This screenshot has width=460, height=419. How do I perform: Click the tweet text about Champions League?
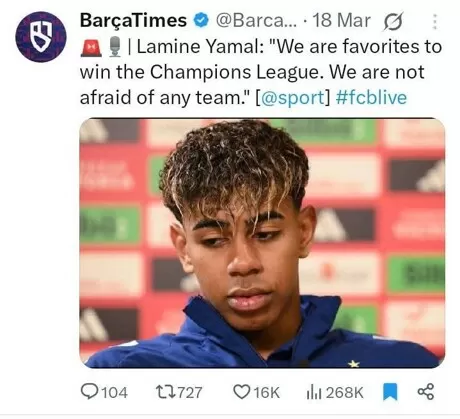click(261, 72)
